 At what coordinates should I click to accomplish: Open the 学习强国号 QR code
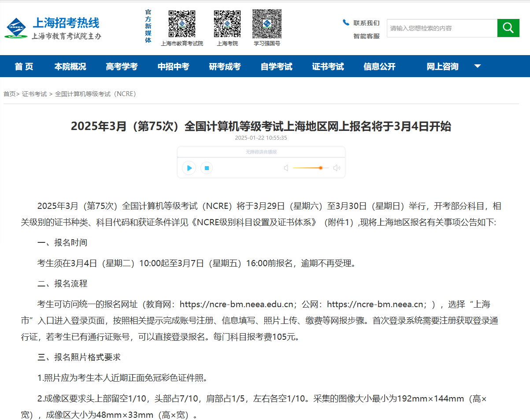267,24
